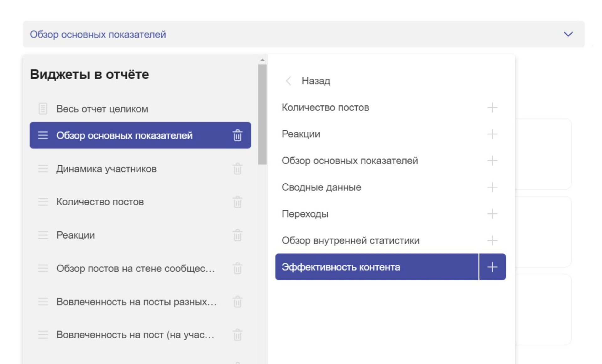This screenshot has height=364, width=602.
Task: Expand the top "Обзор основных показателей" dropdown chevron
Action: [568, 34]
